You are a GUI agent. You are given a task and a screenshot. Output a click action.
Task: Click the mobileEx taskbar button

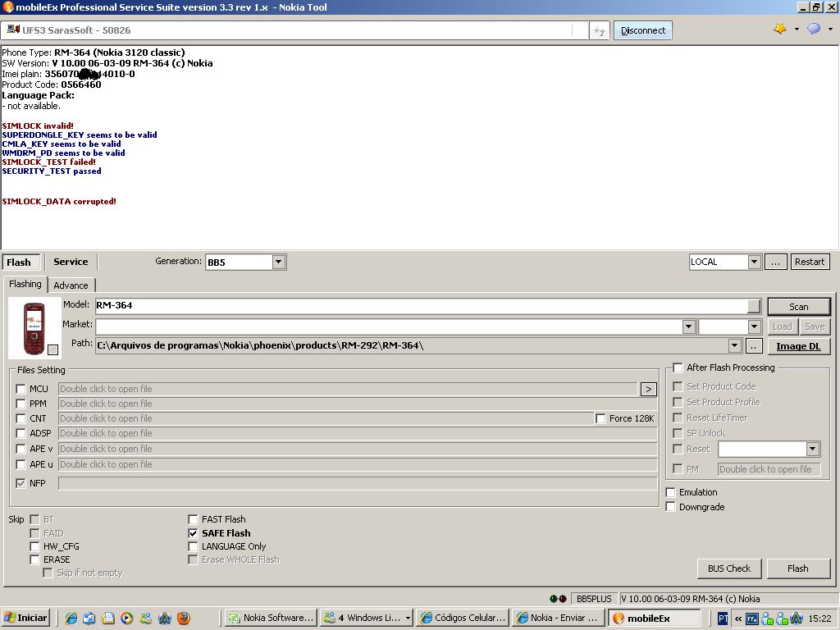pos(654,619)
